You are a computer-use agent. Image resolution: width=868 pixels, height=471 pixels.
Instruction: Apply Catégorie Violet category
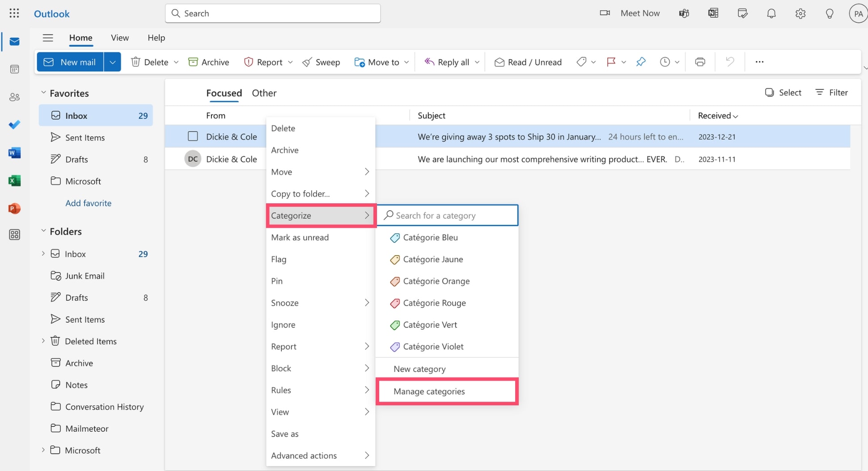[447, 347]
